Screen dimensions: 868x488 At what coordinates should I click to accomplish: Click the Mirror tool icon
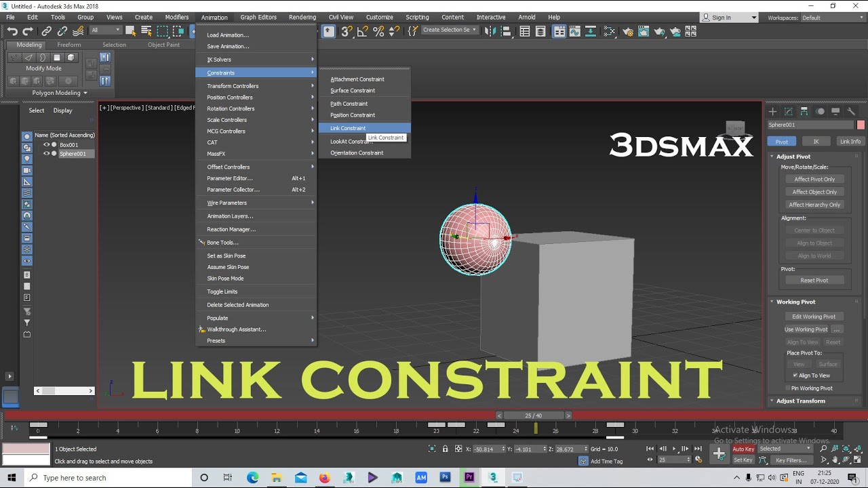tap(490, 31)
